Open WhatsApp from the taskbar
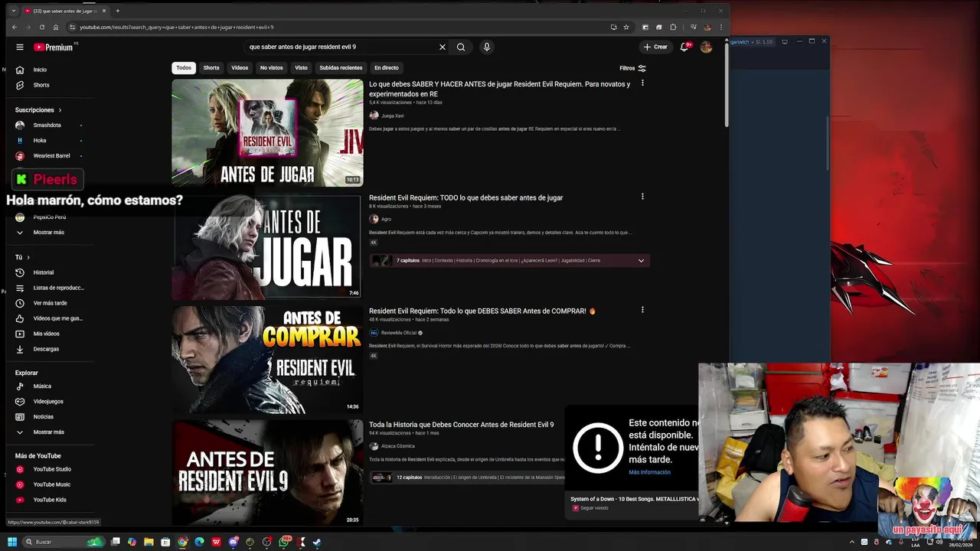980x551 pixels. point(283,542)
